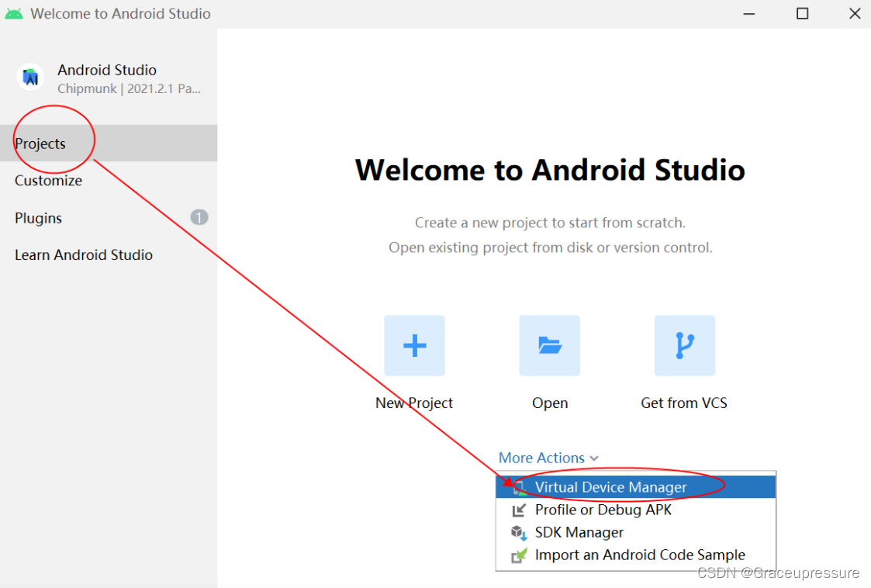The image size is (871, 588).
Task: Click the Android Studio product name
Action: pos(107,70)
